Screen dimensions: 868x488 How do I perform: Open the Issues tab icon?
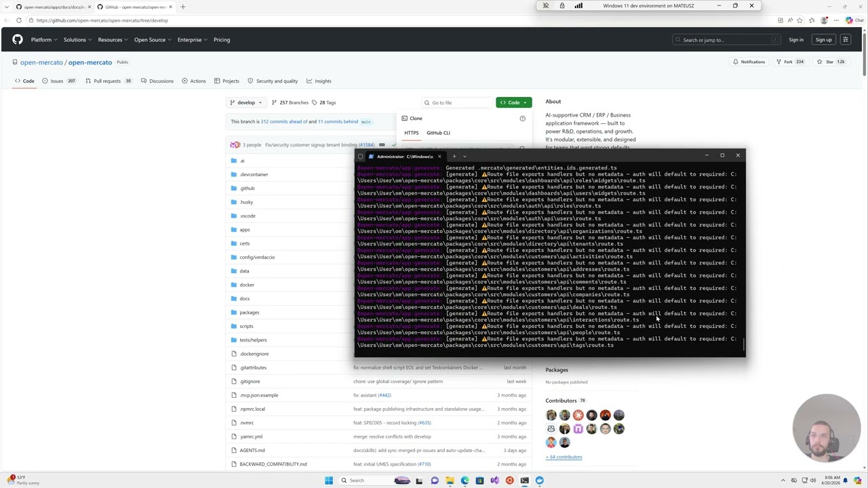pos(45,81)
